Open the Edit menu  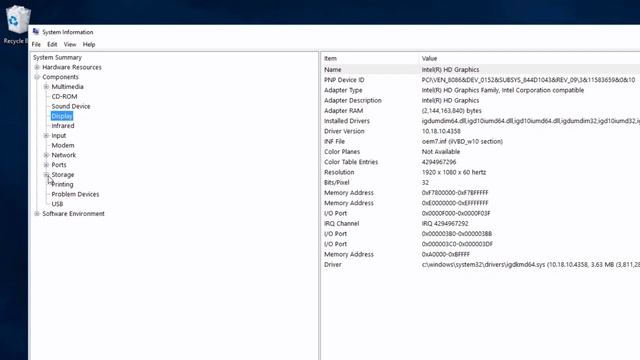point(52,44)
